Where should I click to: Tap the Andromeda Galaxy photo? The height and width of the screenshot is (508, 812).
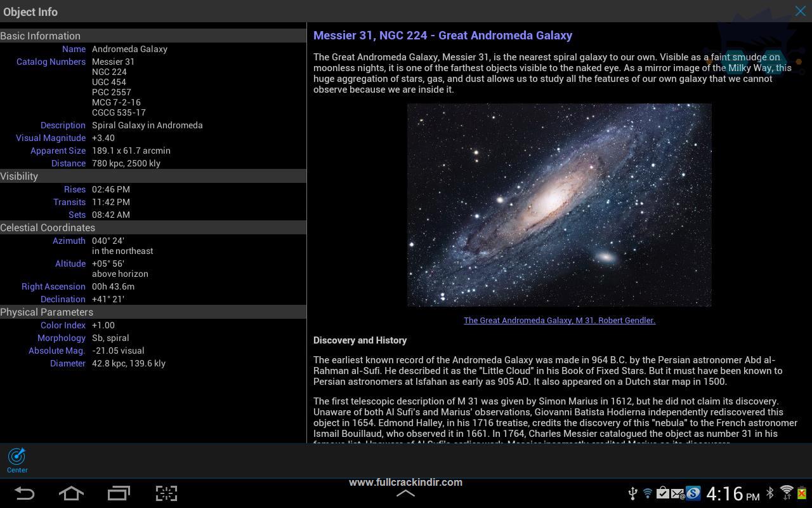click(560, 205)
